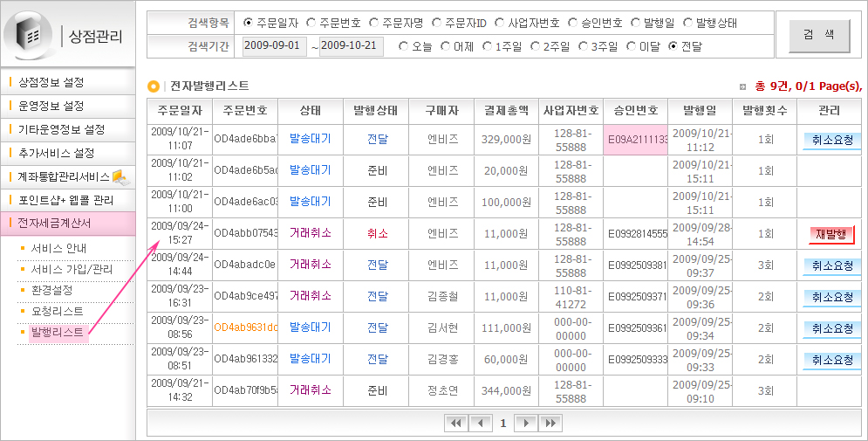This screenshot has width=868, height=441.
Task: Select the 1주일 period radio button
Action: tap(488, 46)
